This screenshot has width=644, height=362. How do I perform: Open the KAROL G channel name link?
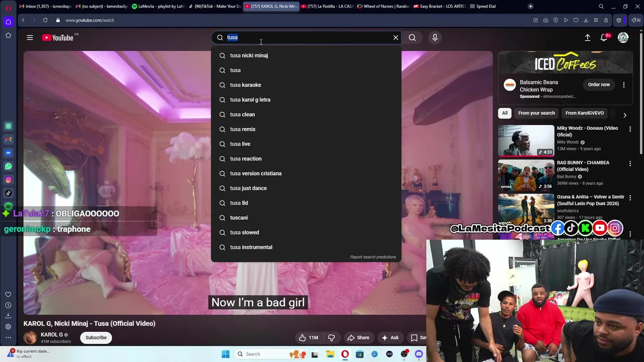pos(52,335)
